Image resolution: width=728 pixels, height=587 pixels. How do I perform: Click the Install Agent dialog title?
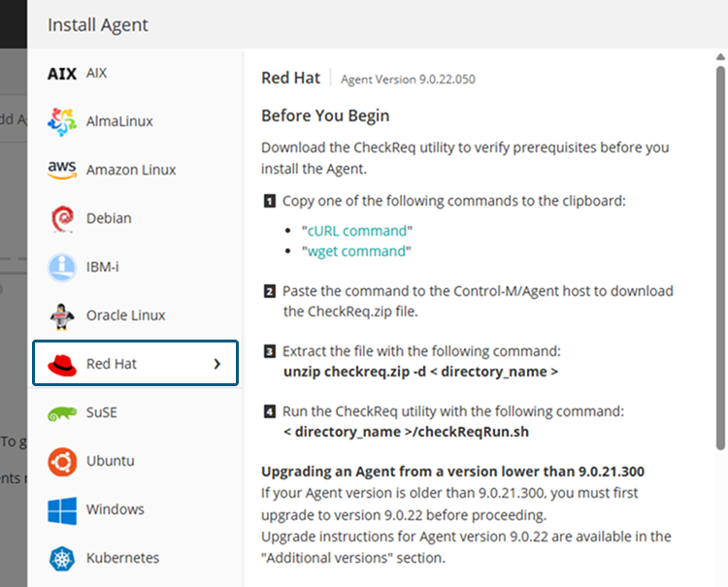click(98, 25)
